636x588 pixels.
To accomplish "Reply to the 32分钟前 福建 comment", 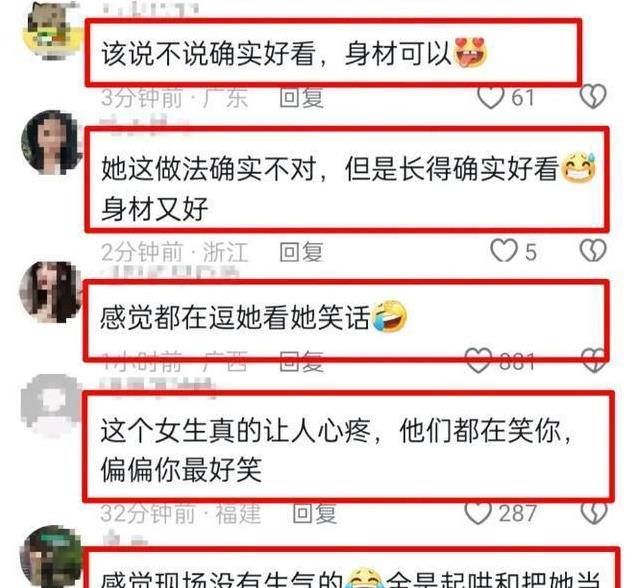I will (x=314, y=513).
